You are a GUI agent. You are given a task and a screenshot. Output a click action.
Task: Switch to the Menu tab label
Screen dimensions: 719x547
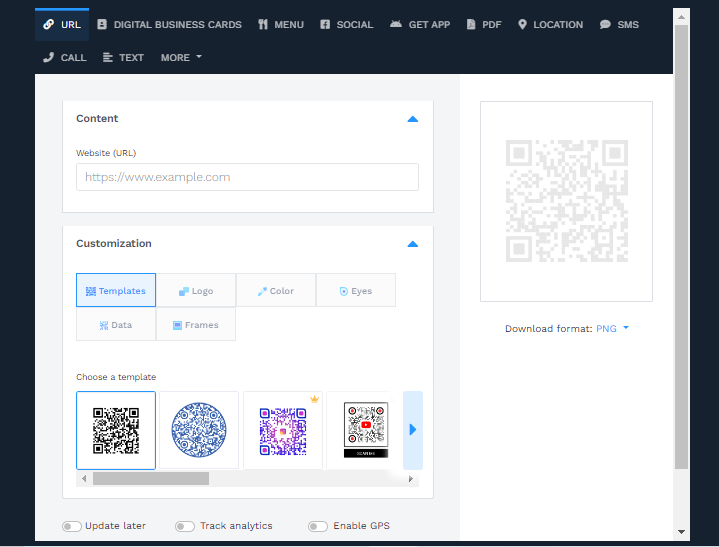(289, 24)
